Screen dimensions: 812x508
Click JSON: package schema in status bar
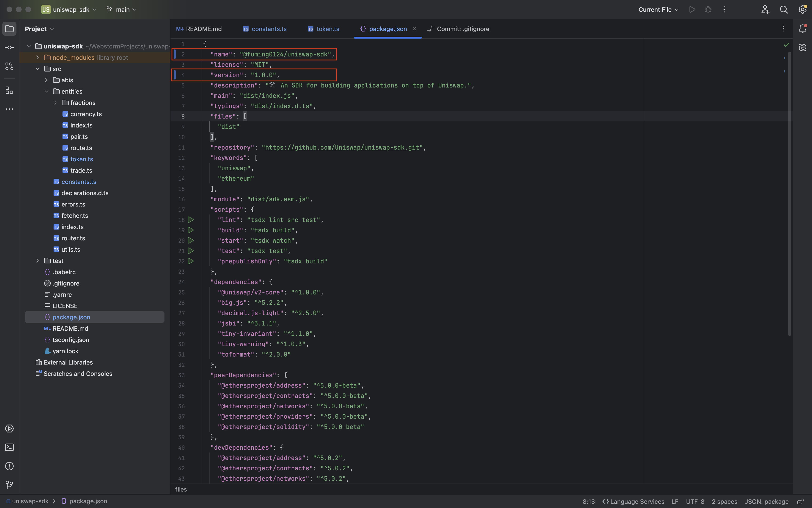(766, 502)
